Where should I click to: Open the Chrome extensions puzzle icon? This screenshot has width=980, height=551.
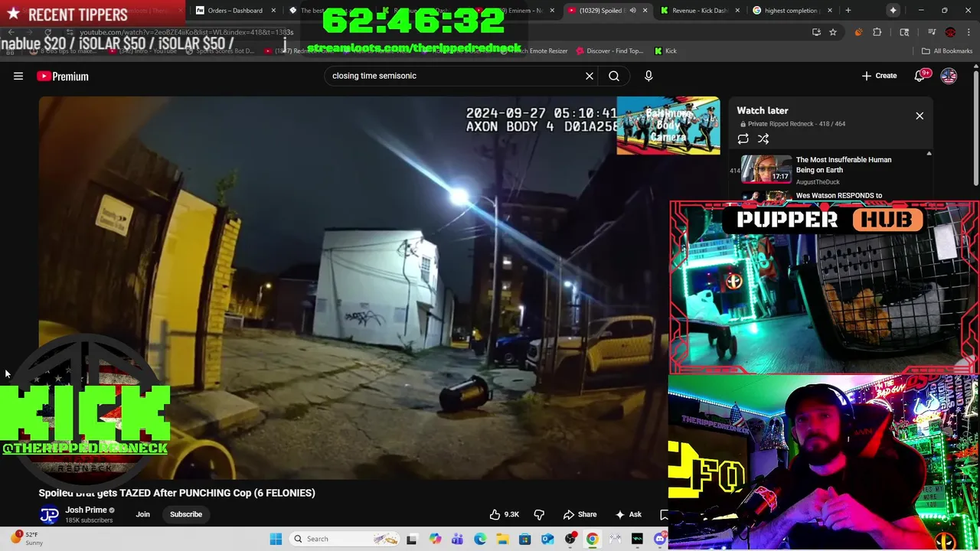click(x=877, y=32)
